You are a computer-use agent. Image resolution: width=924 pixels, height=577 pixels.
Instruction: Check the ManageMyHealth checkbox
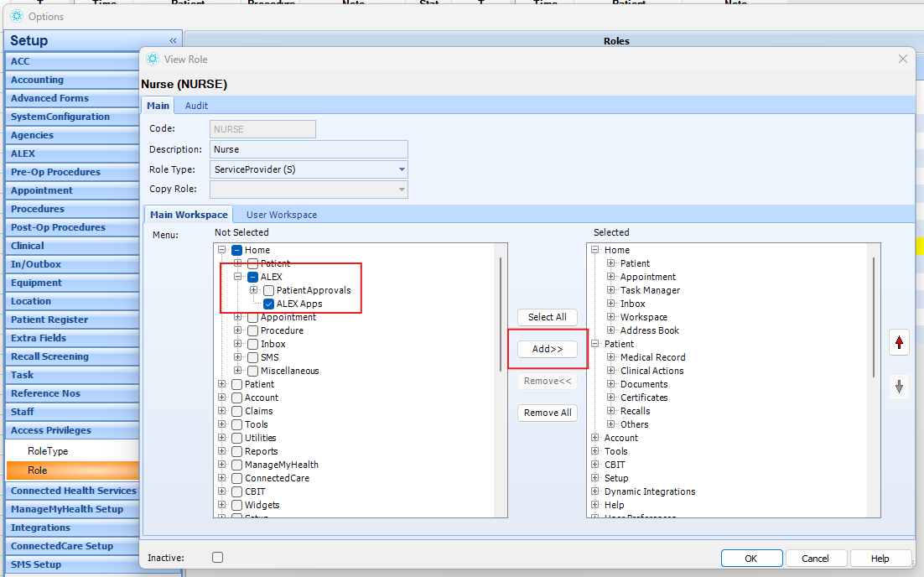237,465
